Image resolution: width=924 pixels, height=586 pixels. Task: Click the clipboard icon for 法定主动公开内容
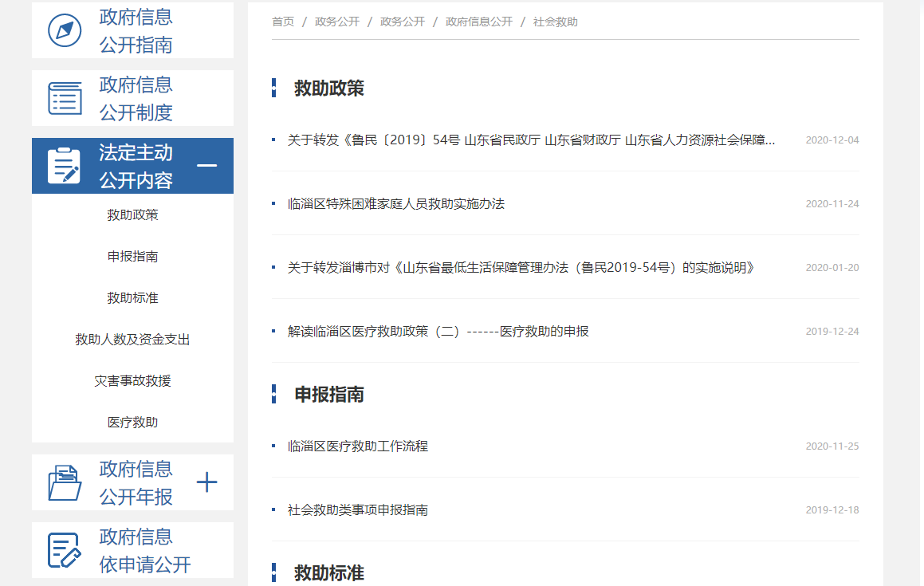[x=64, y=166]
